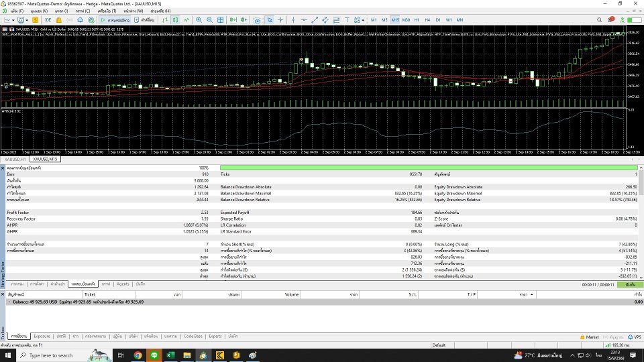This screenshot has width=644, height=362.
Task: Click the green start test button
Action: [629, 284]
